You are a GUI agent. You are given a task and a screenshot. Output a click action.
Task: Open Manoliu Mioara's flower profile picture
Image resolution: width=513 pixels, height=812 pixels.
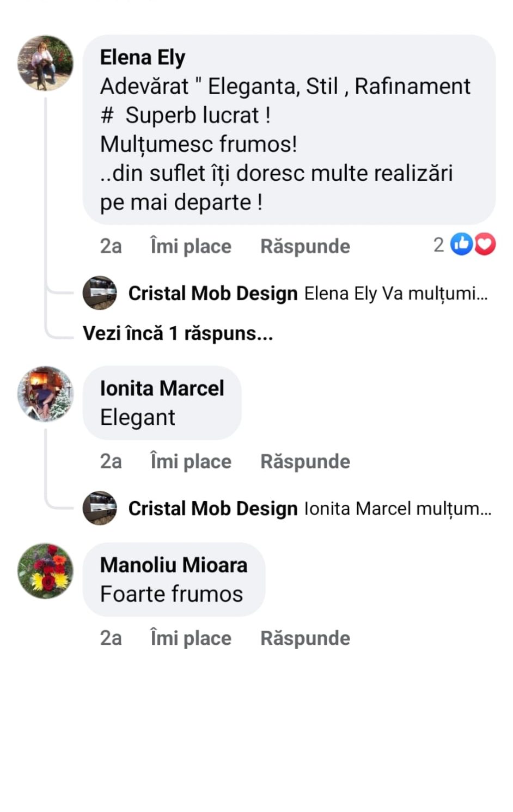point(45,570)
